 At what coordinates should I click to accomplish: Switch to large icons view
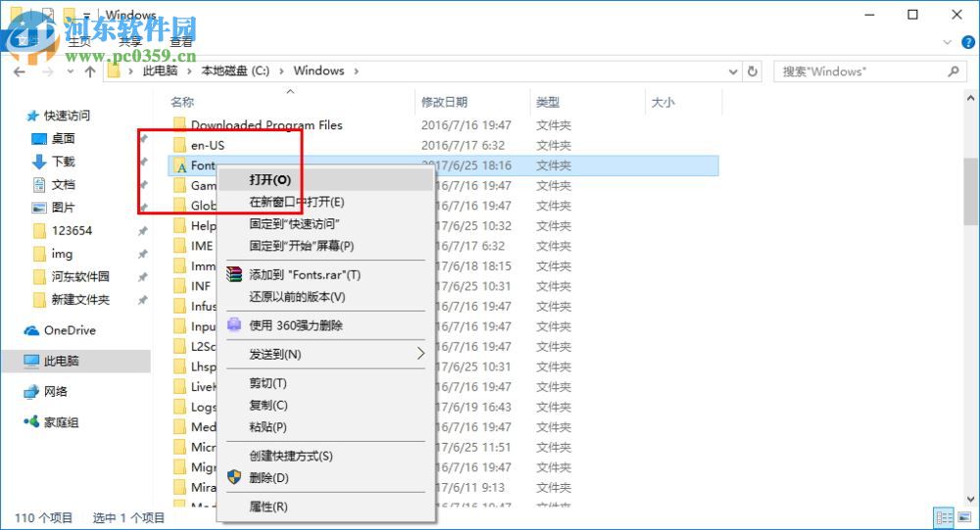click(x=964, y=517)
